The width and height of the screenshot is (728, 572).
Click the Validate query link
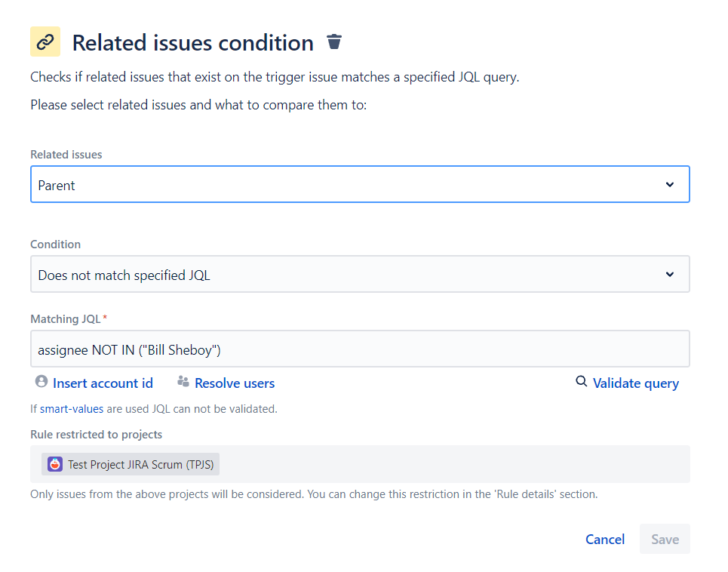636,383
